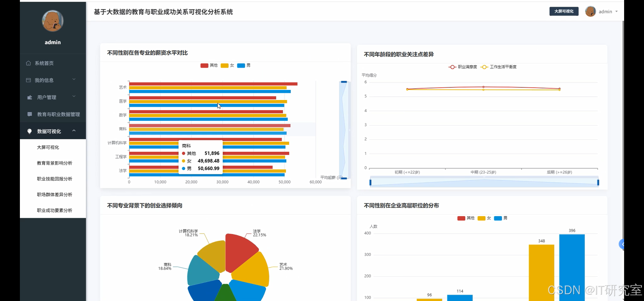The height and width of the screenshot is (301, 644).
Task: Toggle 女 legend in 高层职位 chart
Action: (x=484, y=218)
